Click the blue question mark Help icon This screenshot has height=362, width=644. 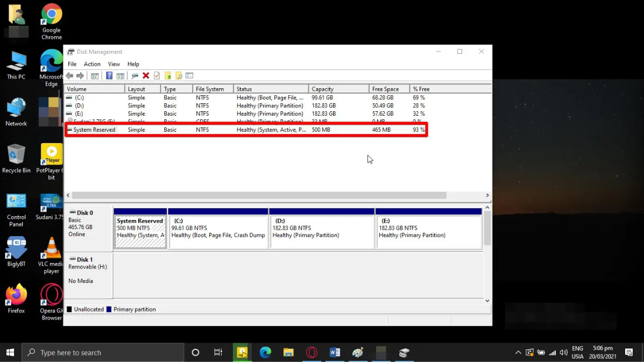click(109, 76)
